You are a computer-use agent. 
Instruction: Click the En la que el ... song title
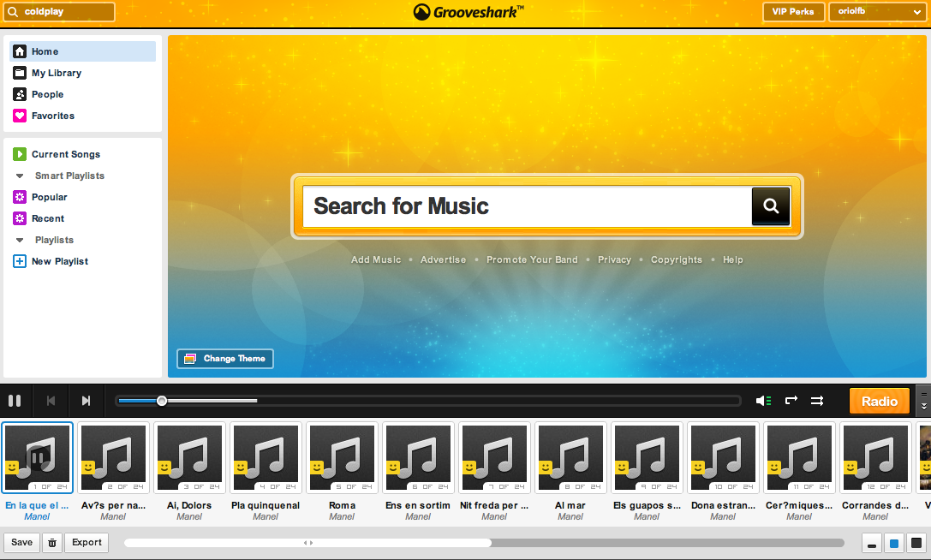pos(37,505)
